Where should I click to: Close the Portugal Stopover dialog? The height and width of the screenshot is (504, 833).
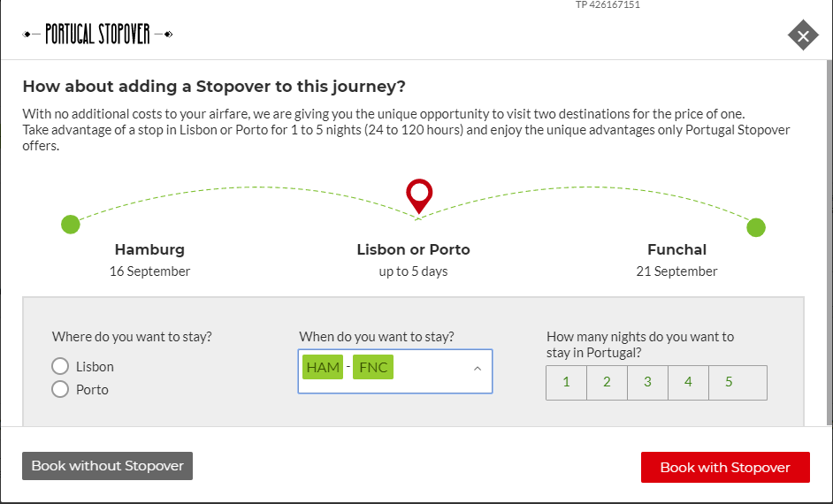(x=803, y=35)
